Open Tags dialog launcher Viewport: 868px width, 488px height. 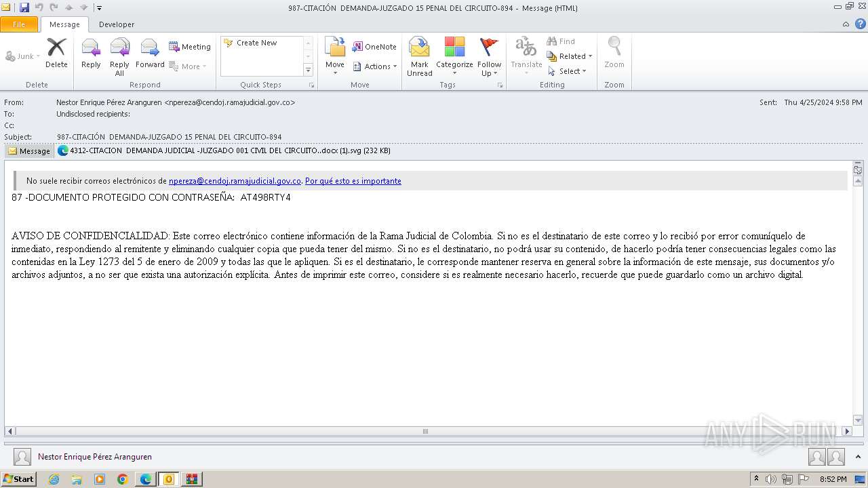[500, 85]
